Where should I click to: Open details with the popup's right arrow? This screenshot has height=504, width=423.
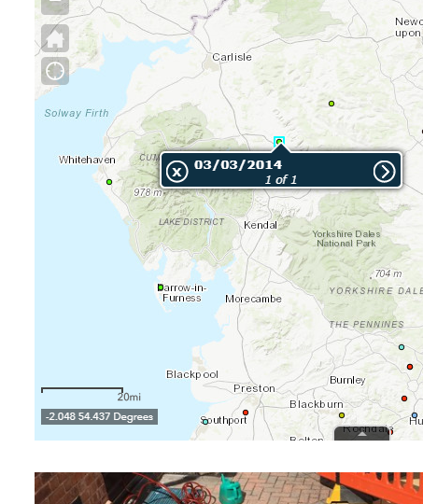(x=384, y=172)
